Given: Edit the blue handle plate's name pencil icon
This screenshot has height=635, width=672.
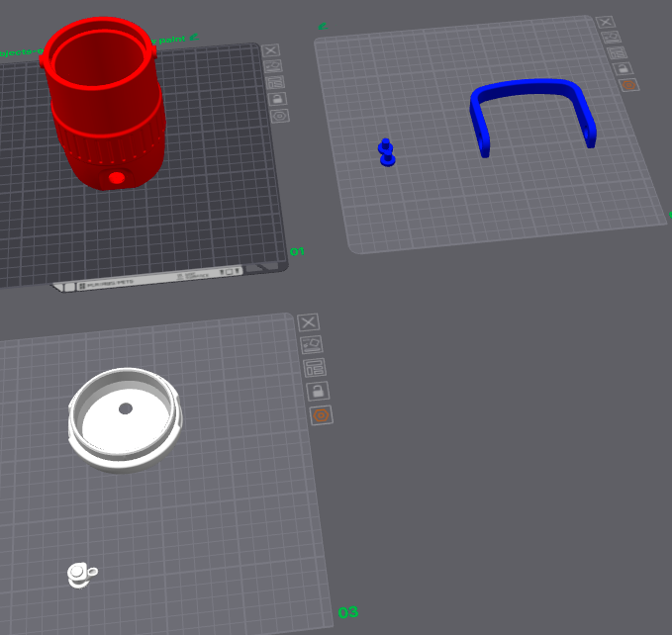Looking at the screenshot, I should (x=323, y=26).
